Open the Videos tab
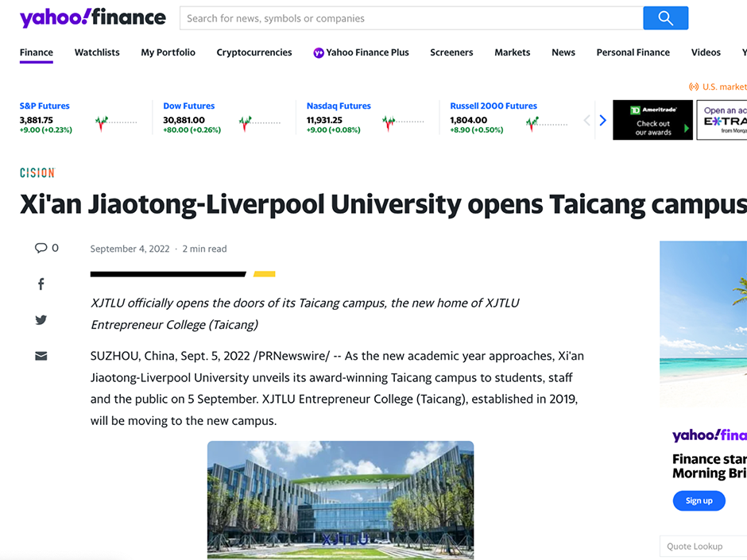The height and width of the screenshot is (560, 747). pos(706,52)
